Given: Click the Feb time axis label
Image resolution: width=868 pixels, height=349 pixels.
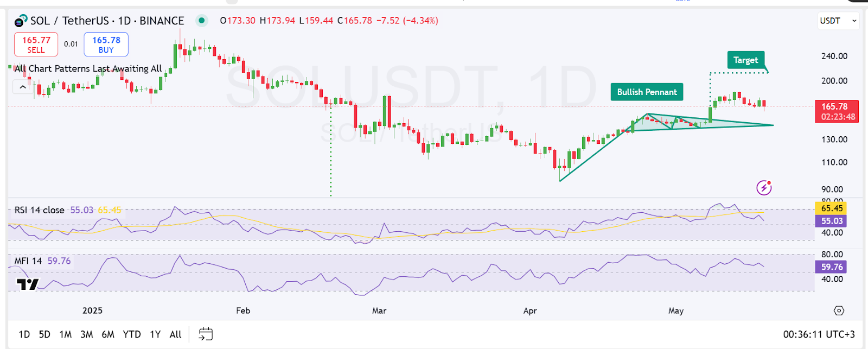Looking at the screenshot, I should pyautogui.click(x=243, y=310).
